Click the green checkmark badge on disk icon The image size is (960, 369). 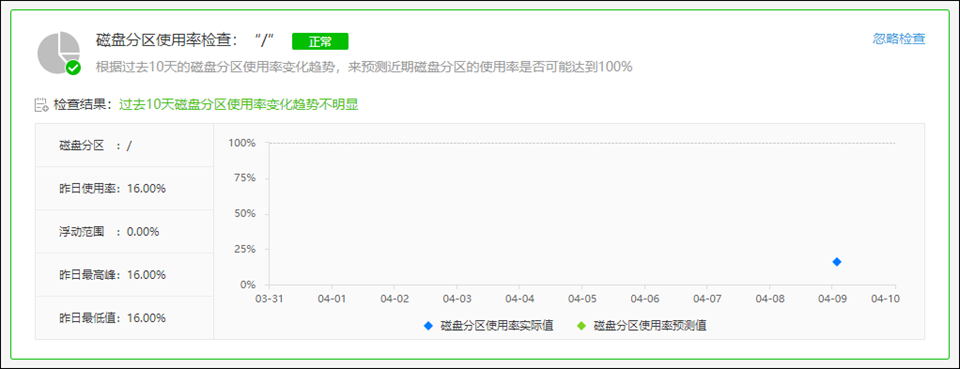point(73,67)
